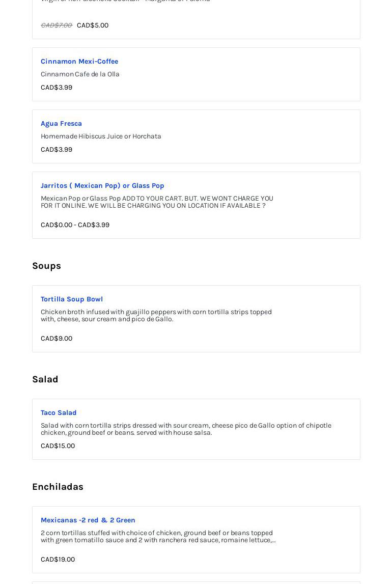Screen dimensions: 392x584
Task: Click the Homemade Hibiscus Juice or Horchata description
Action: (101, 136)
